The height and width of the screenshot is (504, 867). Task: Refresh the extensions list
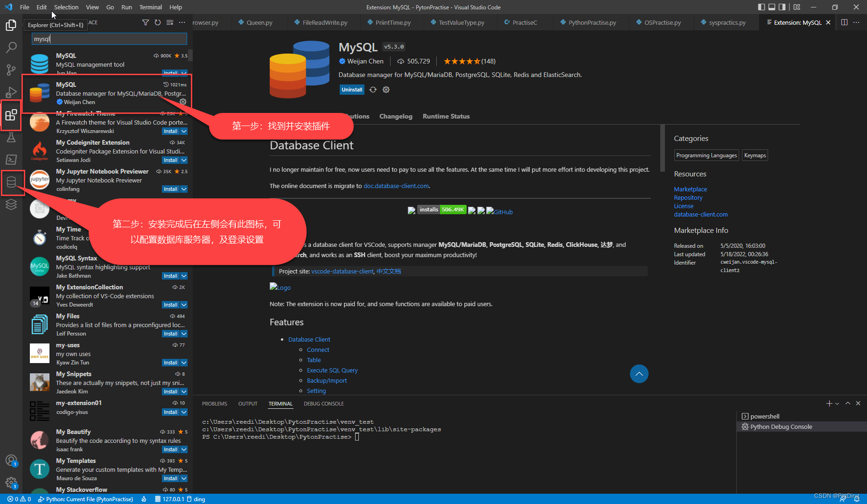tap(158, 22)
